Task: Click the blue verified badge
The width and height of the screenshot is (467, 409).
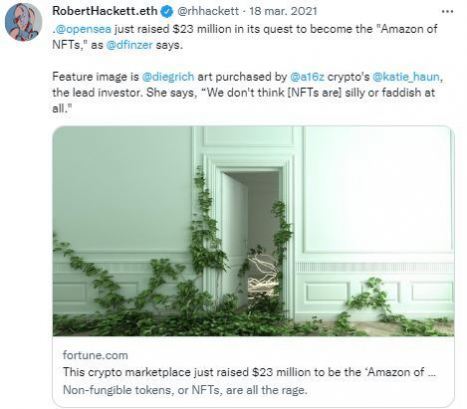Action: tap(166, 12)
